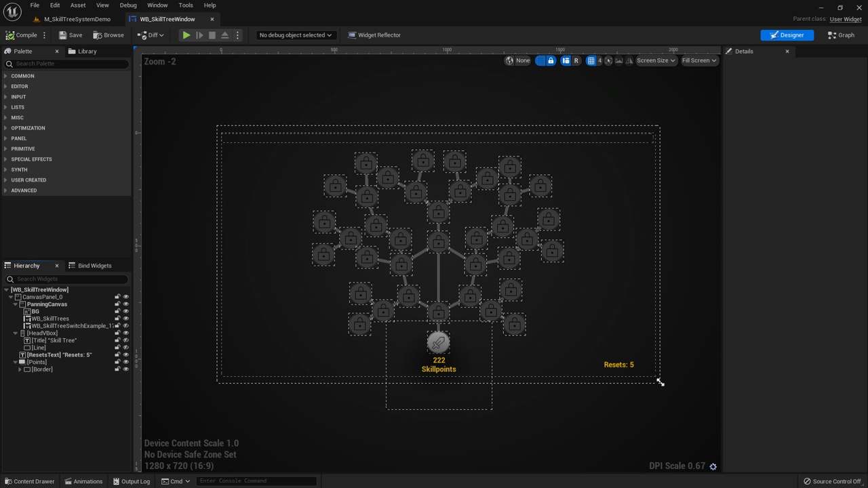Open the Widget Reflector tool
Viewport: 868px width, 488px height.
click(x=374, y=35)
